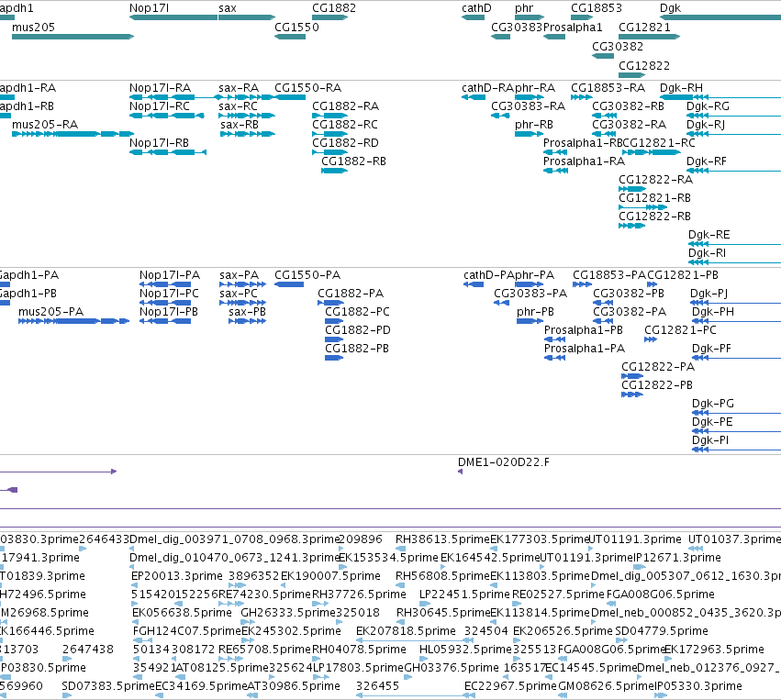This screenshot has height=700, width=781.
Task: Click the 326455 EST label
Action: click(377, 686)
